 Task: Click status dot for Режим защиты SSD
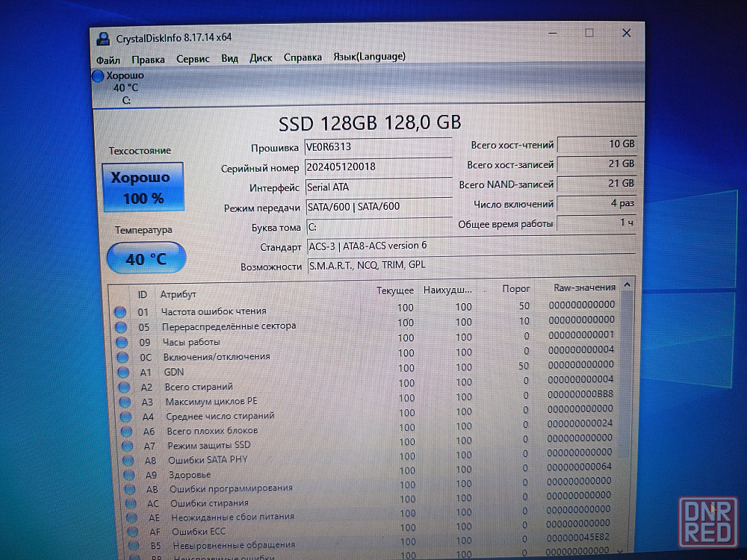(127, 447)
